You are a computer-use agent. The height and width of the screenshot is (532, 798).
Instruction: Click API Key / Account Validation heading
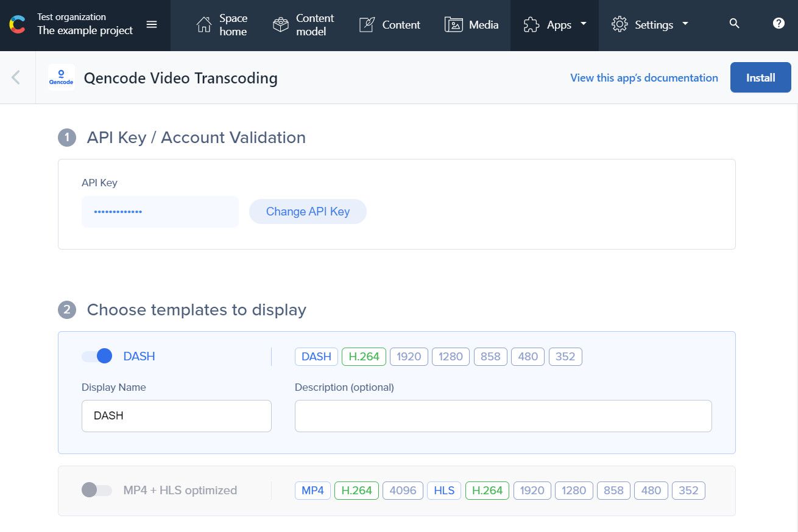point(196,138)
